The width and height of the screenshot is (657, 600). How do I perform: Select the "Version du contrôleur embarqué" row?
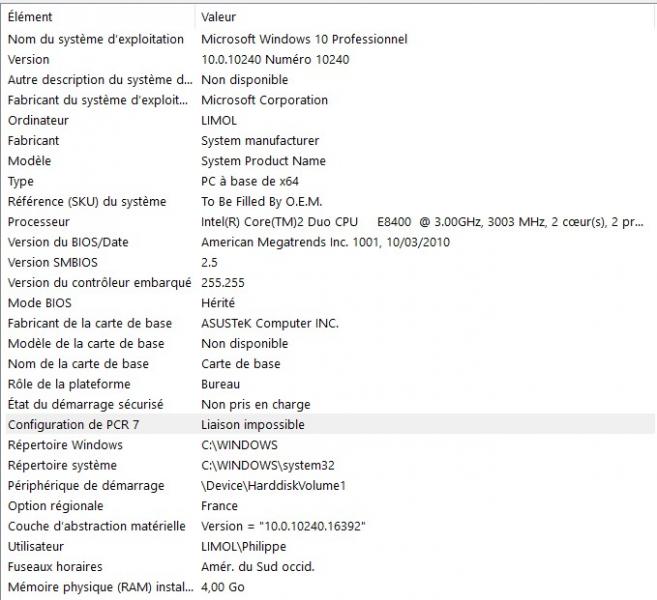pyautogui.click(x=330, y=283)
